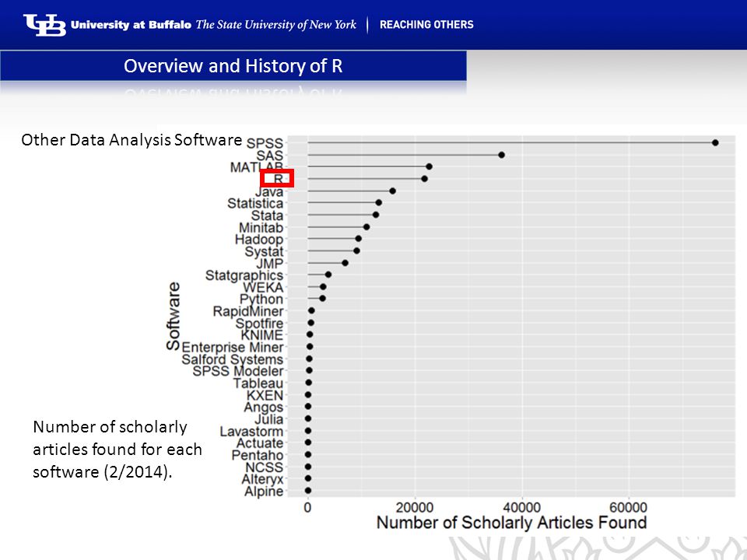
Task: Click the R data point dot
Action: pos(424,179)
